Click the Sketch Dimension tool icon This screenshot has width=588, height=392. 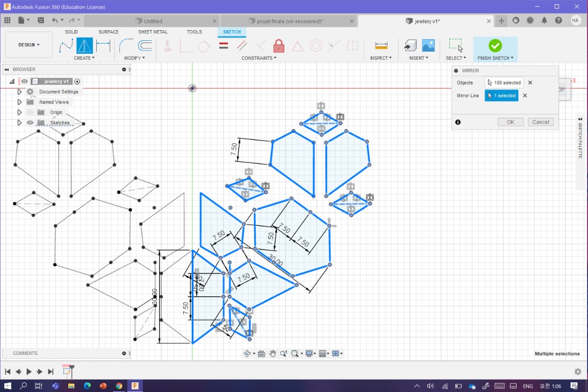pos(103,46)
